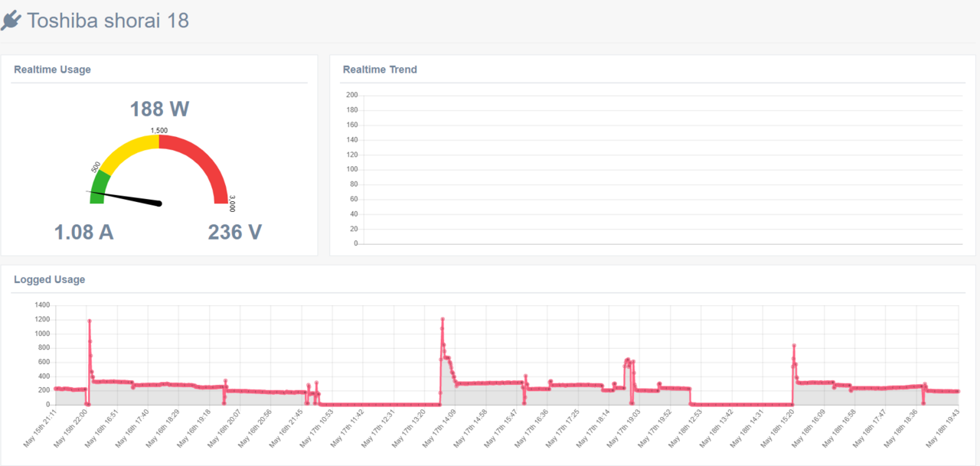980x466 pixels.
Task: Click the Realtime Trend panel heading
Action: 380,70
